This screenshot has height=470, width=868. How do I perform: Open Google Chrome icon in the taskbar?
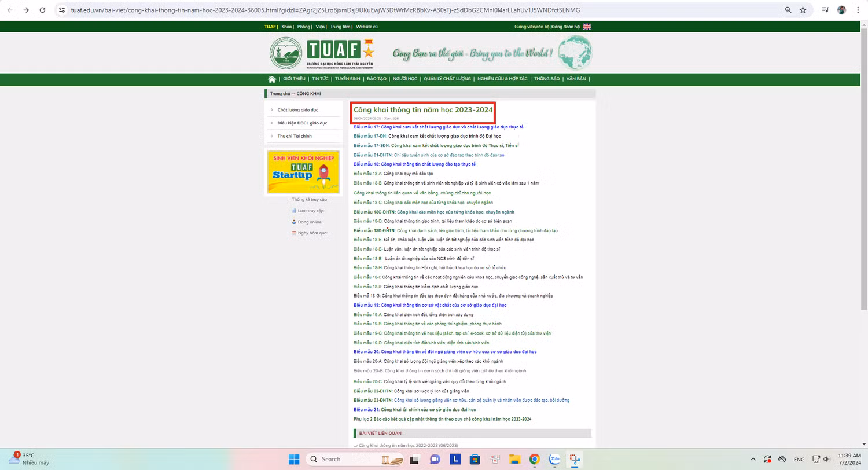click(x=534, y=459)
